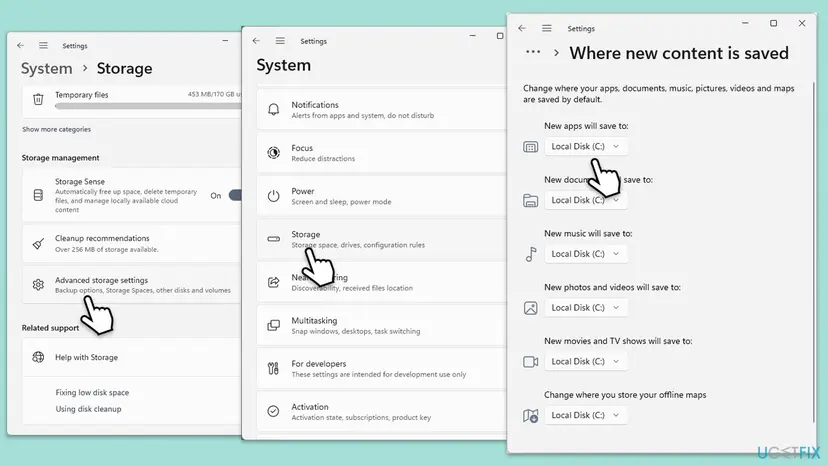Click the Power icon
This screenshot has height=466, width=828.
(274, 196)
